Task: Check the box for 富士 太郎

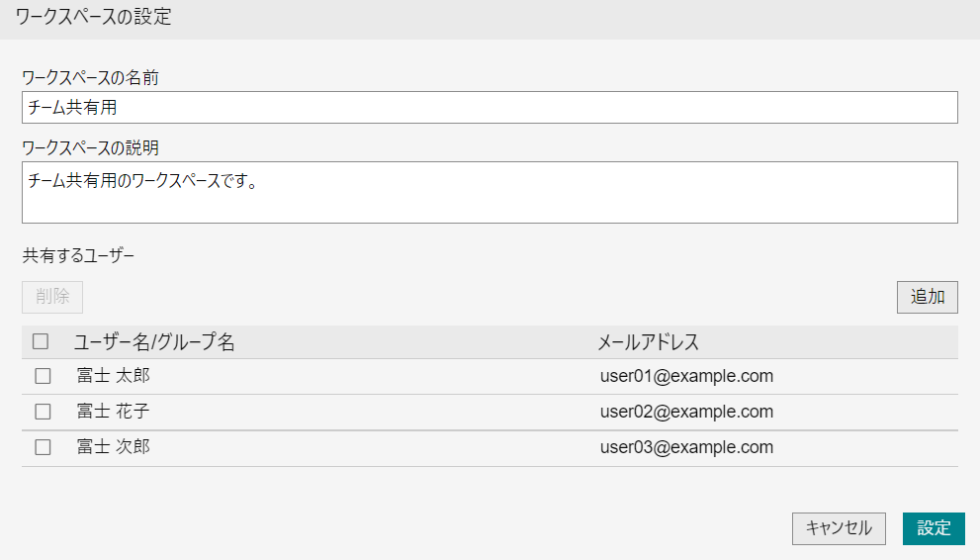Action: point(43,376)
